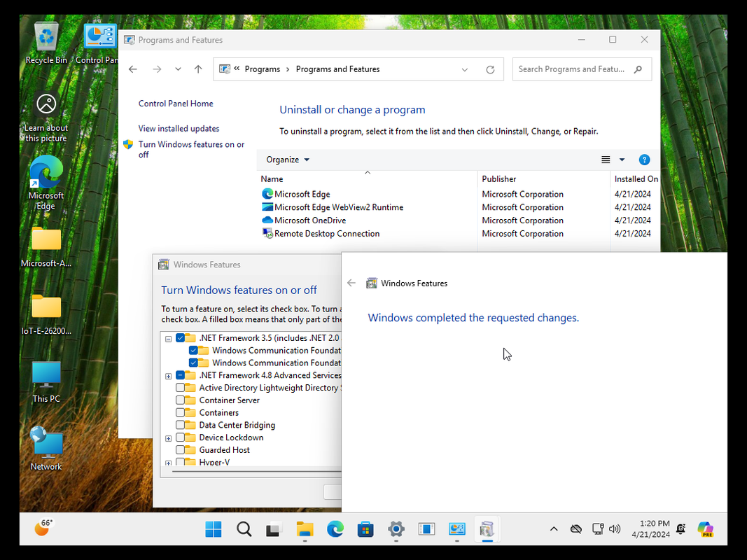The image size is (747, 560).
Task: Click Programs in the address breadcrumb
Action: pyautogui.click(x=263, y=69)
